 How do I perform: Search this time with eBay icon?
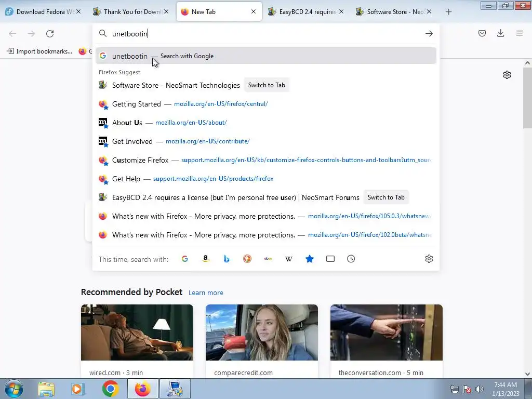268,259
